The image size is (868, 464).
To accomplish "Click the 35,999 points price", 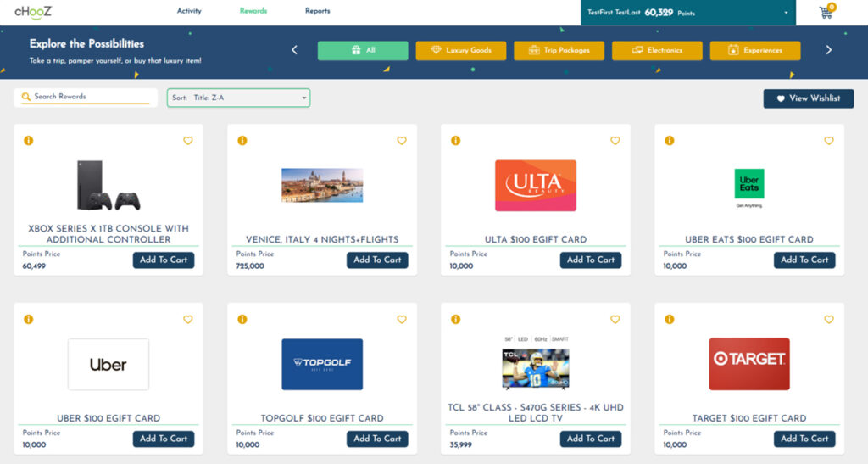I will (x=461, y=445).
